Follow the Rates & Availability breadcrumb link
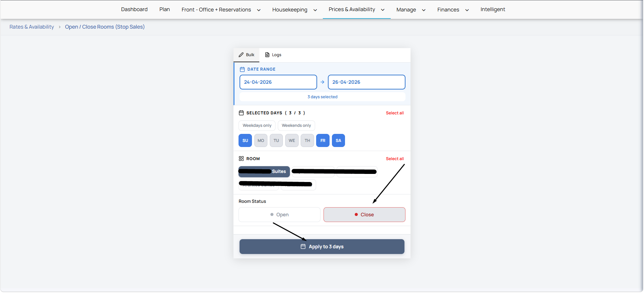Image resolution: width=644 pixels, height=293 pixels. [x=32, y=27]
